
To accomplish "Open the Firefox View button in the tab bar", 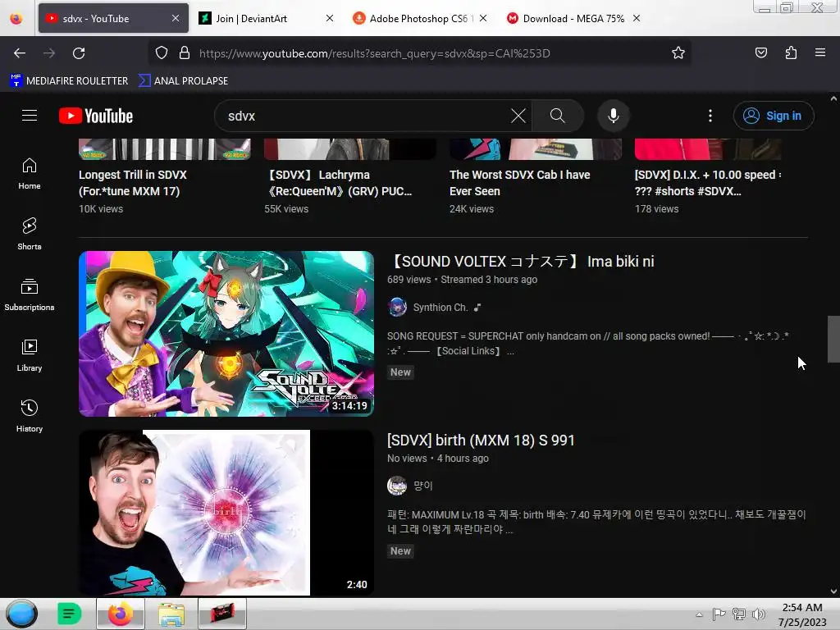I will (16, 18).
